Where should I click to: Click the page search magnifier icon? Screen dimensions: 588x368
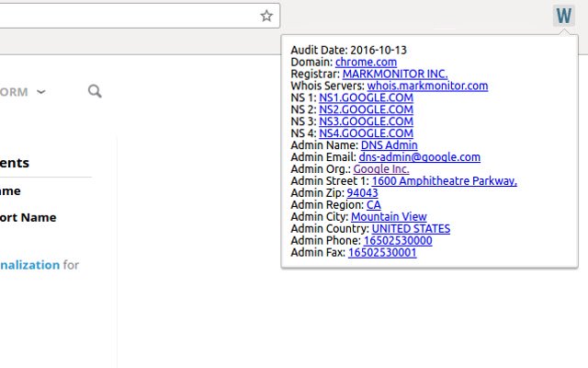(95, 91)
